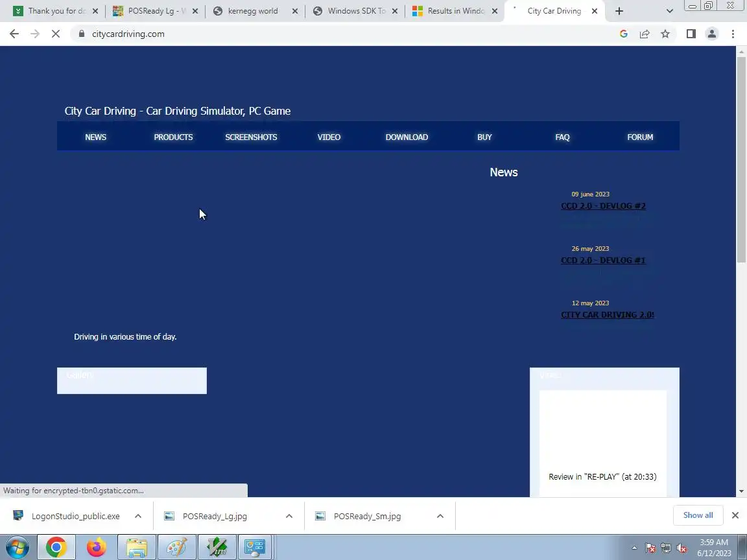This screenshot has width=747, height=560.
Task: Open CCD 2.0 - DEVLOG #2 news link
Action: coord(603,205)
